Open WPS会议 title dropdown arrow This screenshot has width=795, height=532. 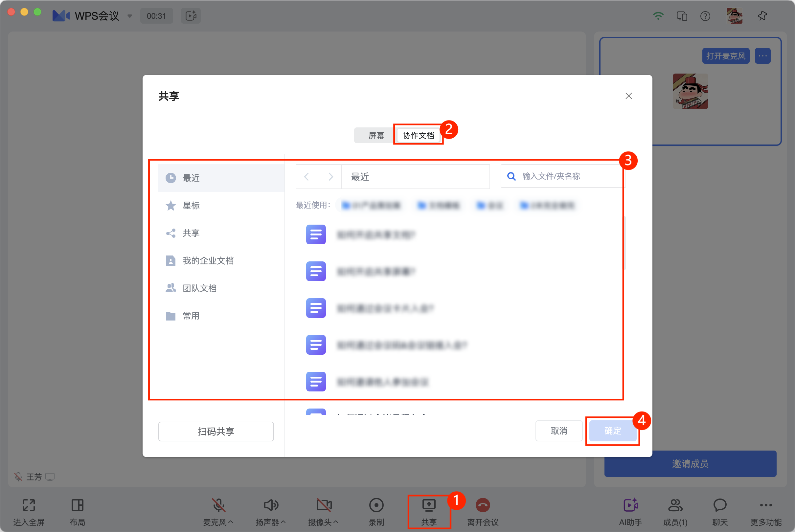tap(130, 16)
